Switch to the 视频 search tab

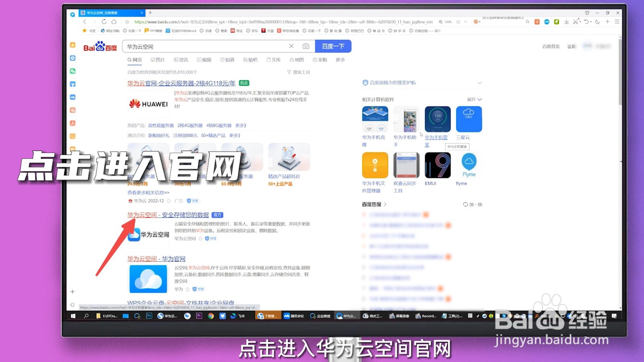coord(204,60)
